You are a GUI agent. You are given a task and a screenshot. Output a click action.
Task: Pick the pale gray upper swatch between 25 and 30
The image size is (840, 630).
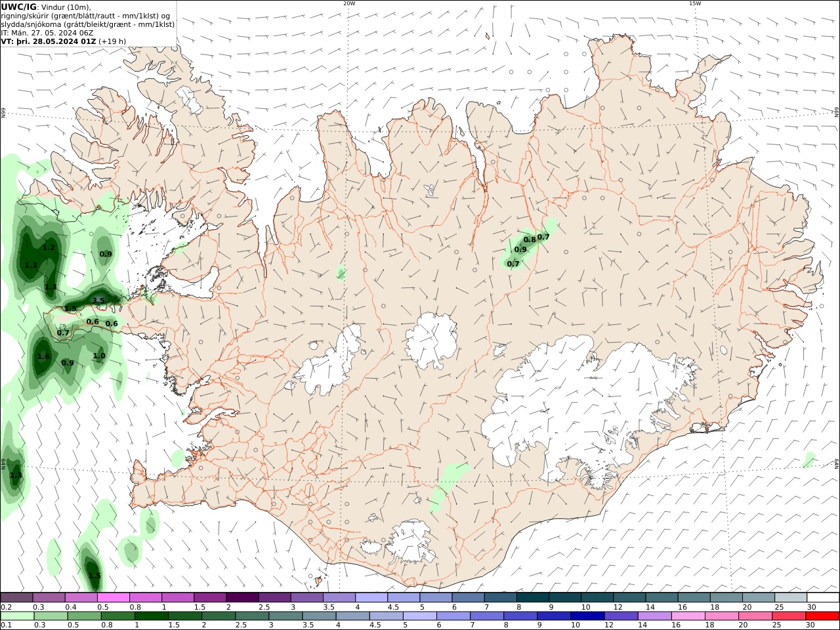[x=791, y=597]
